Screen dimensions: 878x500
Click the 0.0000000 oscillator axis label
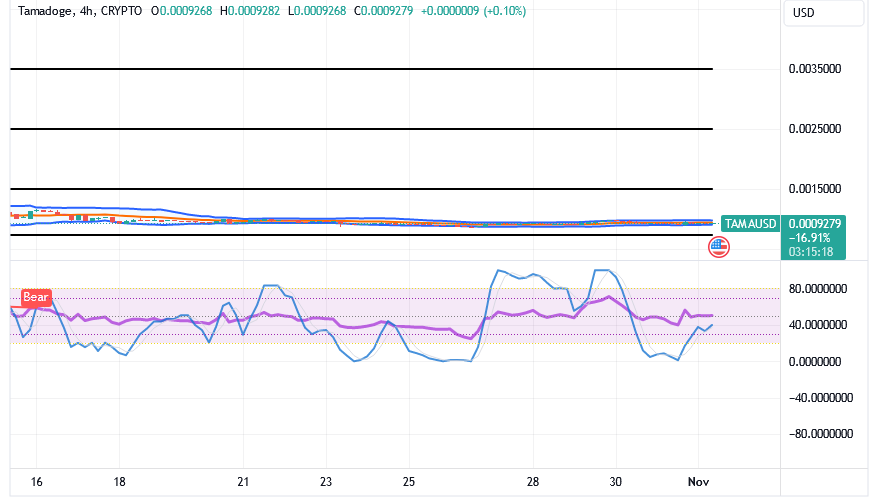click(815, 362)
